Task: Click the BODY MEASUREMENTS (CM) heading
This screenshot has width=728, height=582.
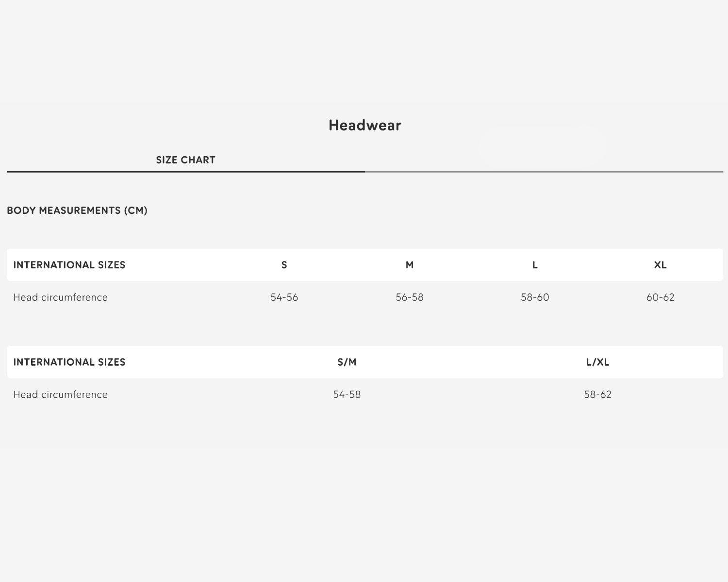Action: (x=77, y=210)
